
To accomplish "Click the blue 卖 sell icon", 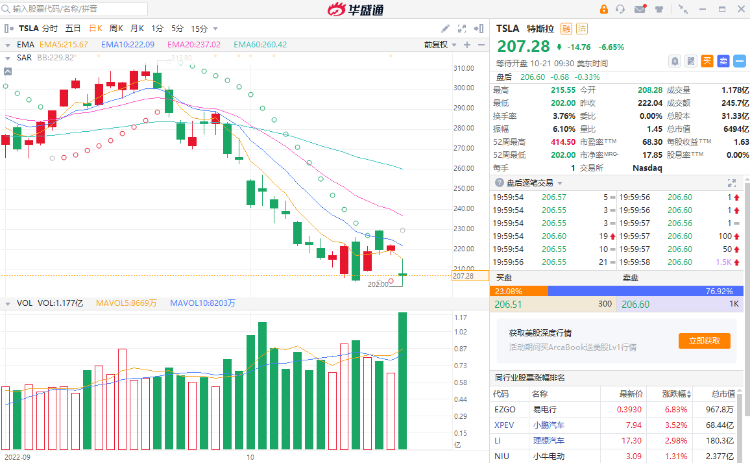I will [723, 61].
